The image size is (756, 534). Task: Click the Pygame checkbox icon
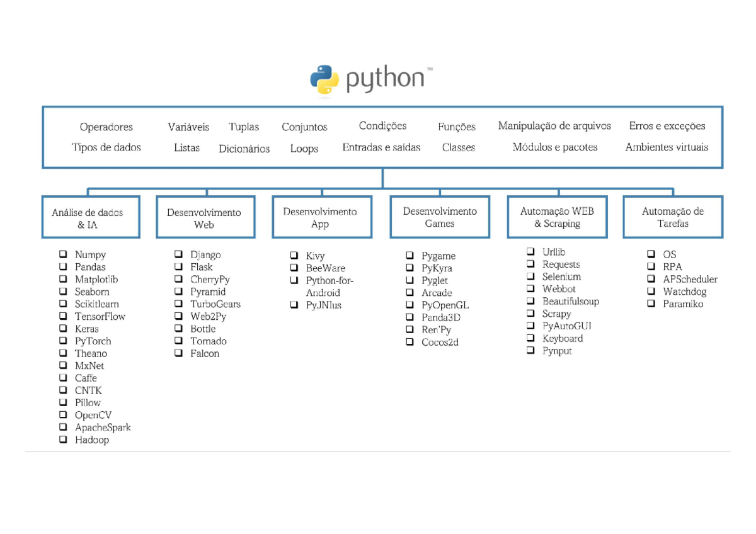tap(409, 256)
